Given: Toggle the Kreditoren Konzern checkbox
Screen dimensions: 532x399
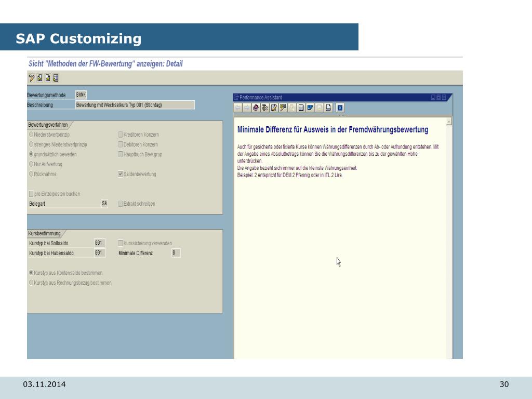Looking at the screenshot, I should coord(121,135).
